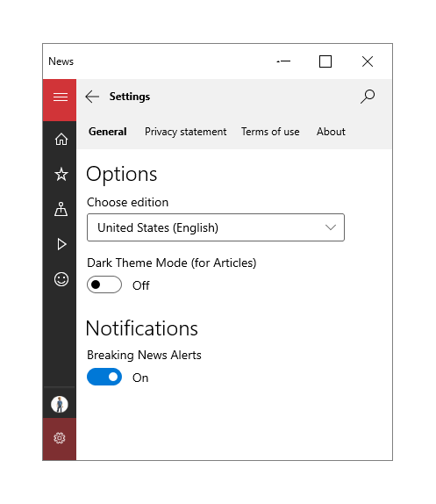Go back with the arrow icon
This screenshot has width=436, height=504.
click(92, 97)
